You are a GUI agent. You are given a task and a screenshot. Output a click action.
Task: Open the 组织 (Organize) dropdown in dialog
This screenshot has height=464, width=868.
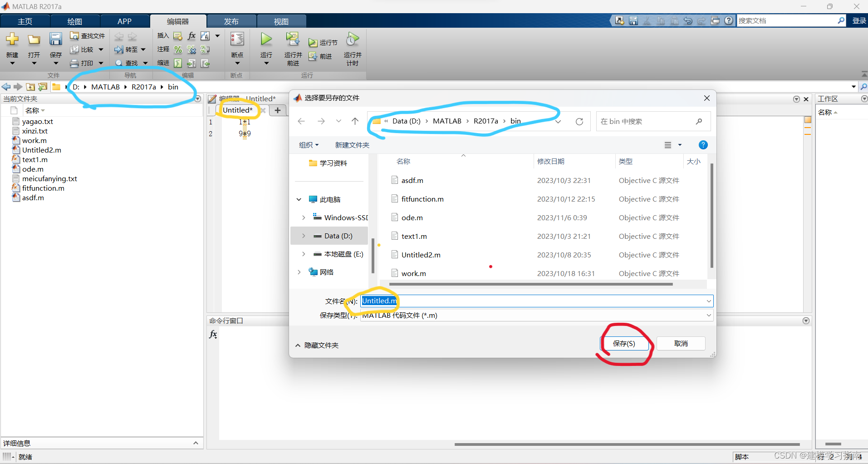pos(309,145)
